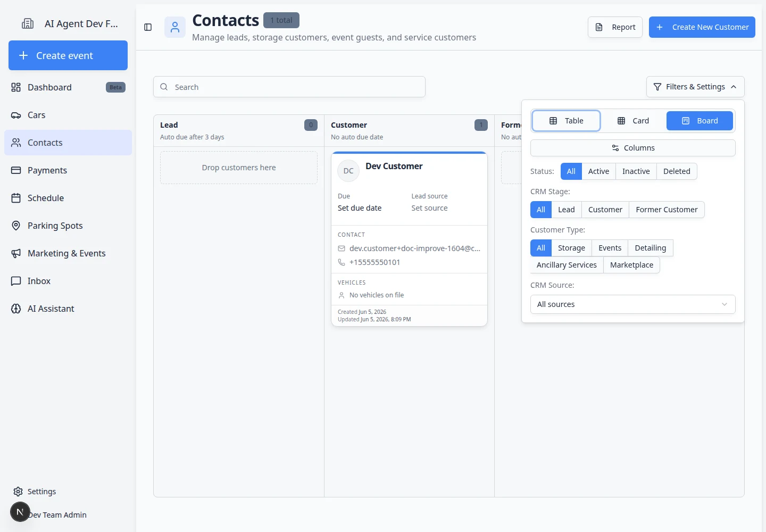Click the 1 total badge
This screenshot has width=766, height=532.
coord(281,20)
